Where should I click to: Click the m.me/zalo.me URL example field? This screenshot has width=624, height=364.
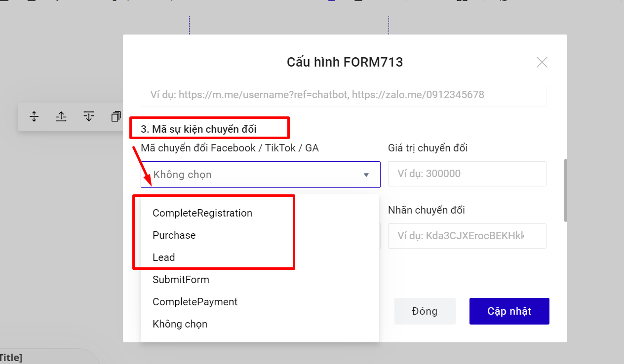tap(343, 95)
